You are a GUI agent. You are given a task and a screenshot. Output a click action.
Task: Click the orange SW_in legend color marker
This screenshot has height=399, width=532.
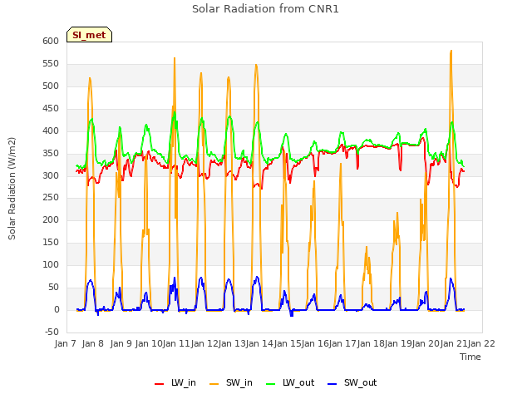coord(214,383)
